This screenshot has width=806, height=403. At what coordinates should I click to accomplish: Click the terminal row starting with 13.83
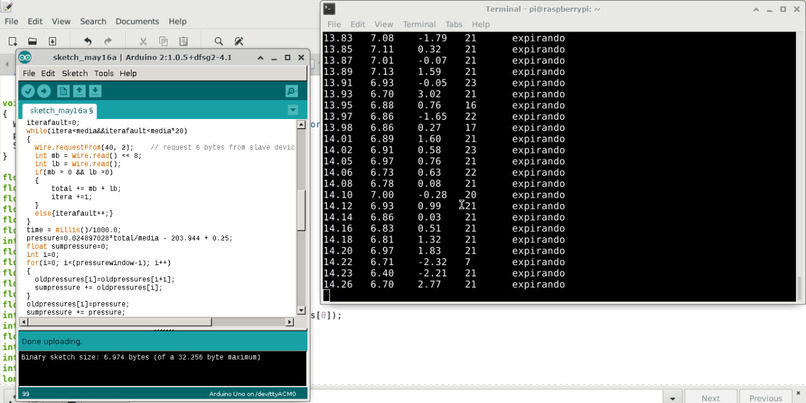click(x=445, y=38)
